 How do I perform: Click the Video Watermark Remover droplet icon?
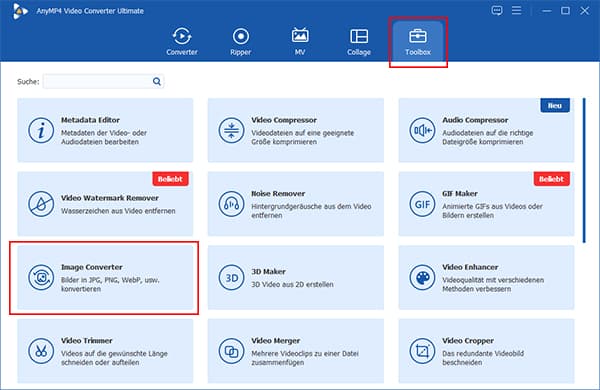pyautogui.click(x=41, y=204)
